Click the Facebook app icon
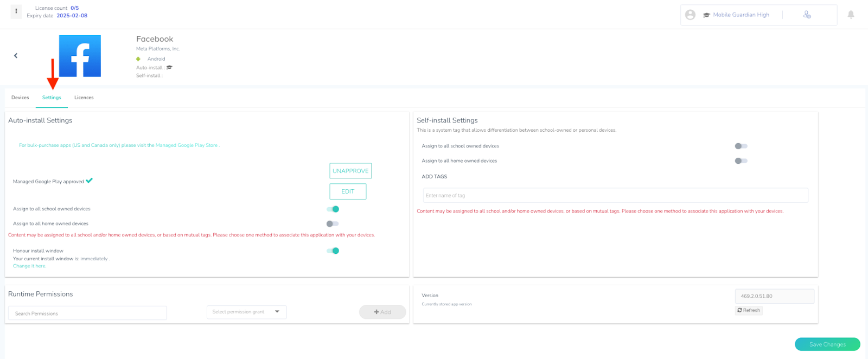868x359 pixels. pyautogui.click(x=80, y=56)
